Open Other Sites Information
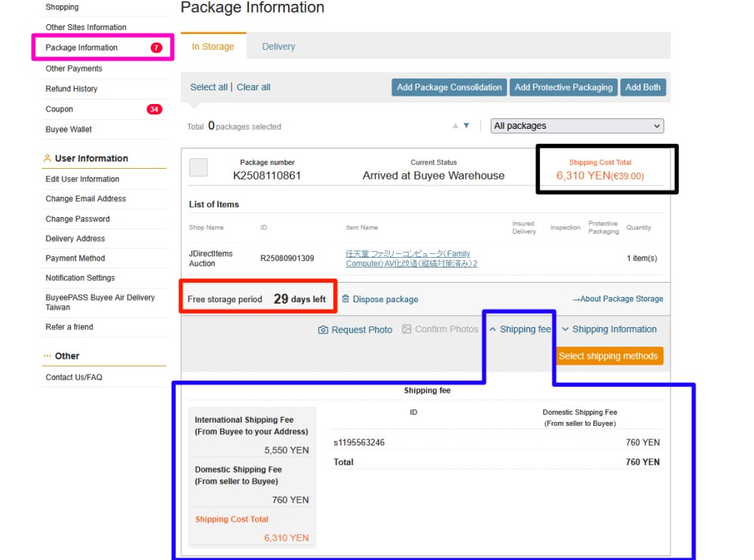The image size is (754, 560). coord(86,27)
